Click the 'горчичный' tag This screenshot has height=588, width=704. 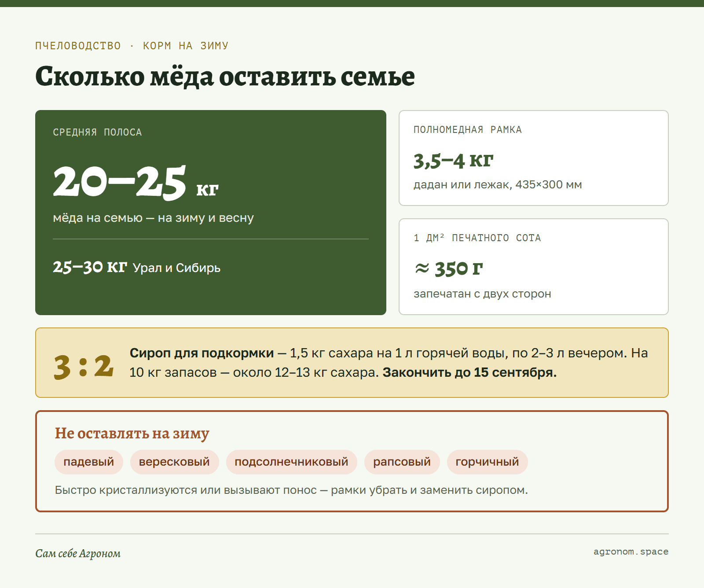click(487, 462)
